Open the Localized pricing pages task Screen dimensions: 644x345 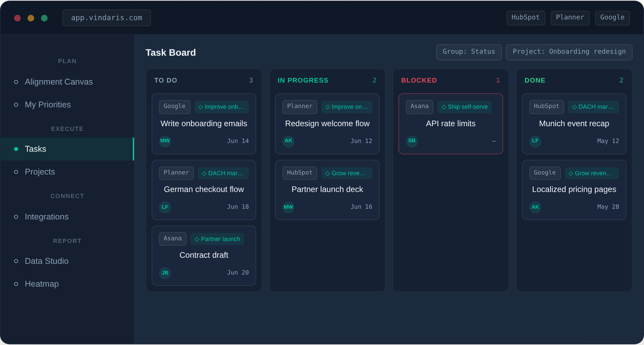(x=574, y=189)
